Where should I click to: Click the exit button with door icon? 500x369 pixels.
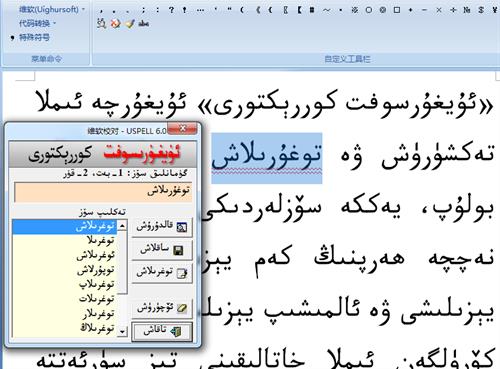[162, 331]
